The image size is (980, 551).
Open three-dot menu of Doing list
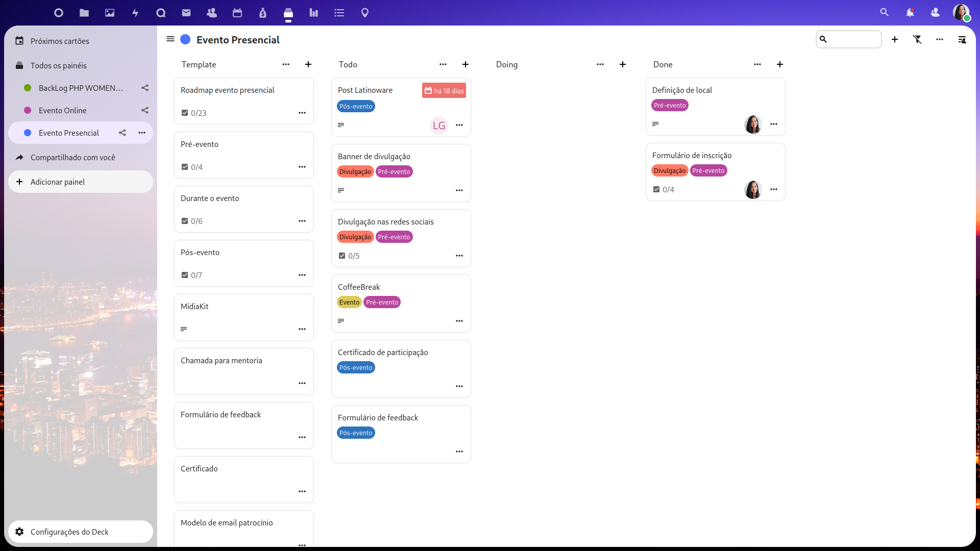(x=600, y=64)
